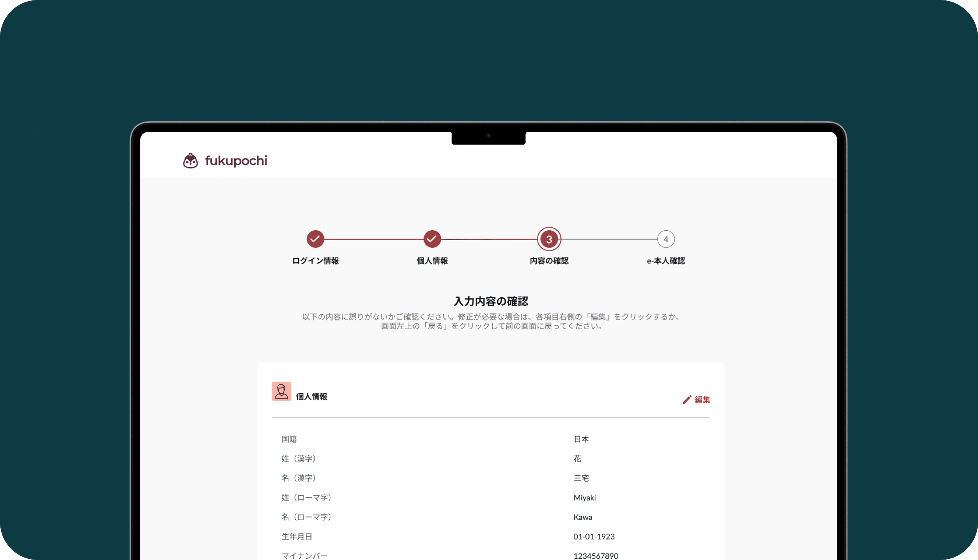978x560 pixels.
Task: Select the e-本人確認 step label
Action: 666,261
